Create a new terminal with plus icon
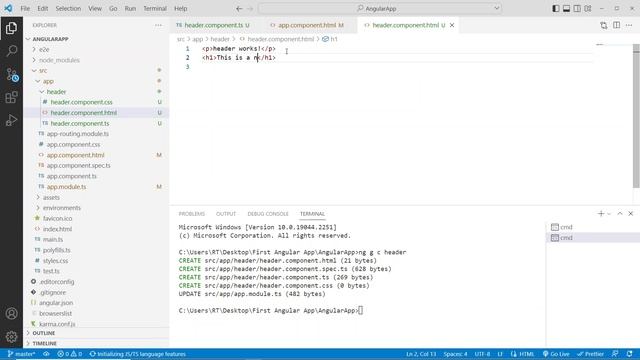 (x=601, y=213)
